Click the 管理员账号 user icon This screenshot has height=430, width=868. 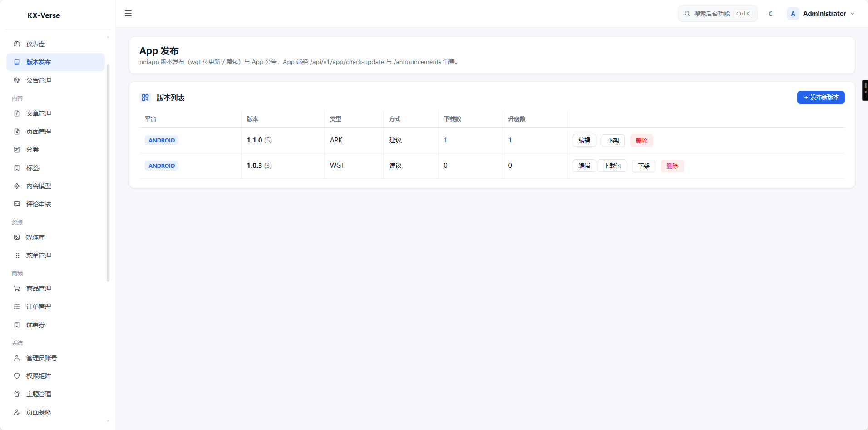(17, 358)
